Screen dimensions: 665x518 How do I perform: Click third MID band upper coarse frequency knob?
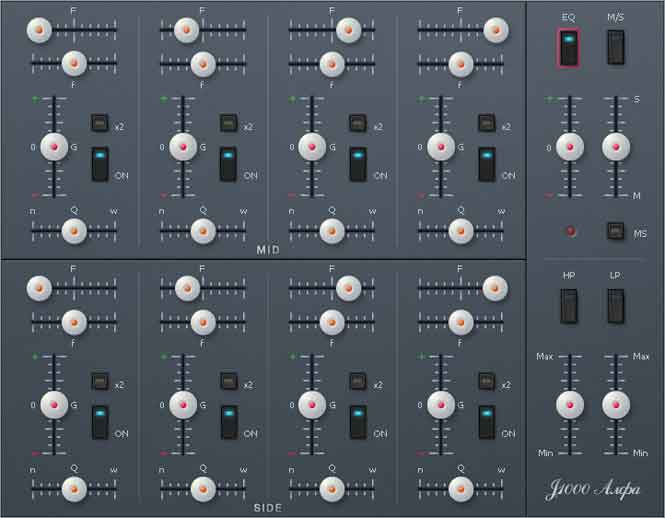click(x=349, y=30)
